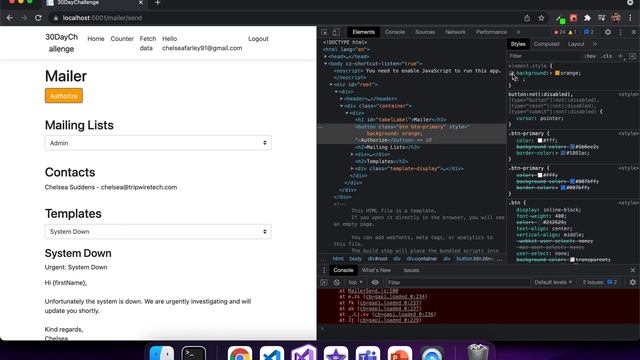Expand the template-display div node
This screenshot has width=640, height=360.
pyautogui.click(x=352, y=169)
